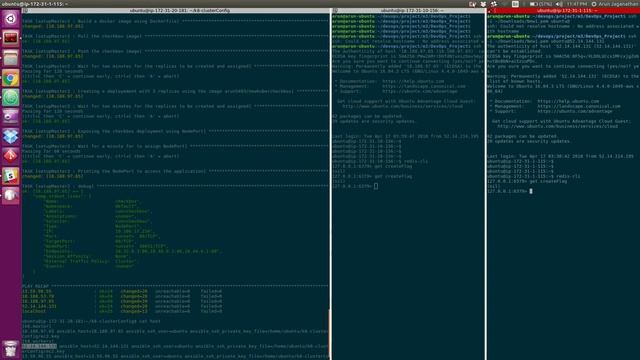Click 'cat host' command line in left terminal
The height and width of the screenshot is (360, 640).
pyautogui.click(x=91, y=321)
